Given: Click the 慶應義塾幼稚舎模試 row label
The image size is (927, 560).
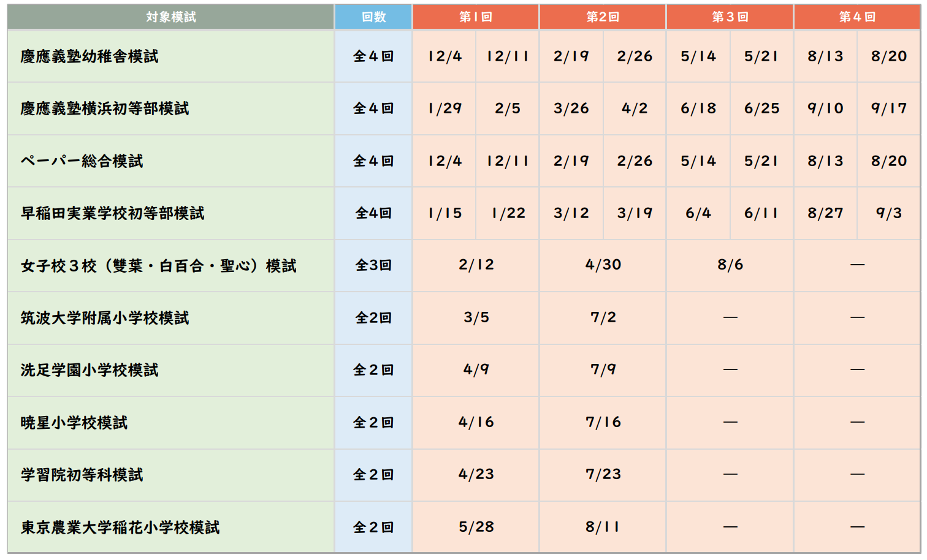Looking at the screenshot, I should click(x=90, y=56).
